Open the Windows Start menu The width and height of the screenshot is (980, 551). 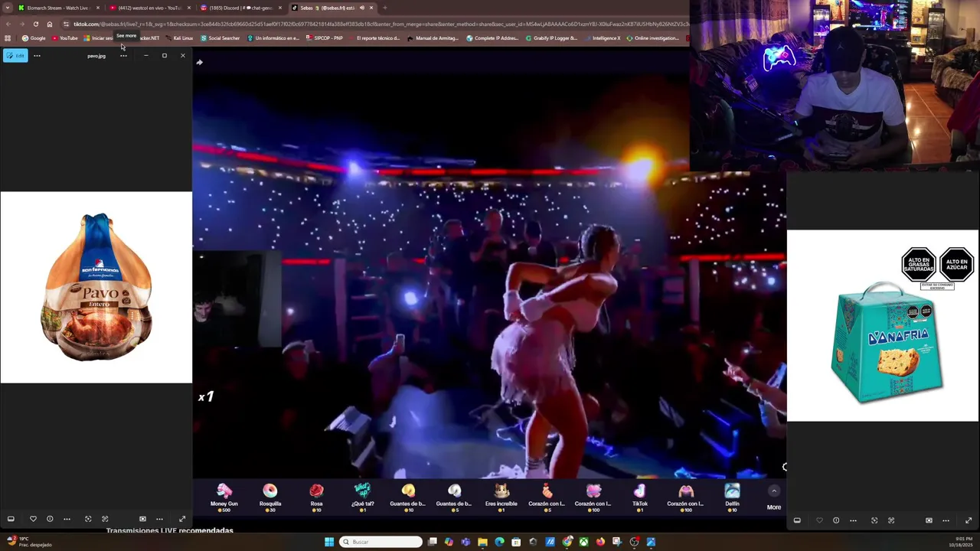tap(329, 542)
